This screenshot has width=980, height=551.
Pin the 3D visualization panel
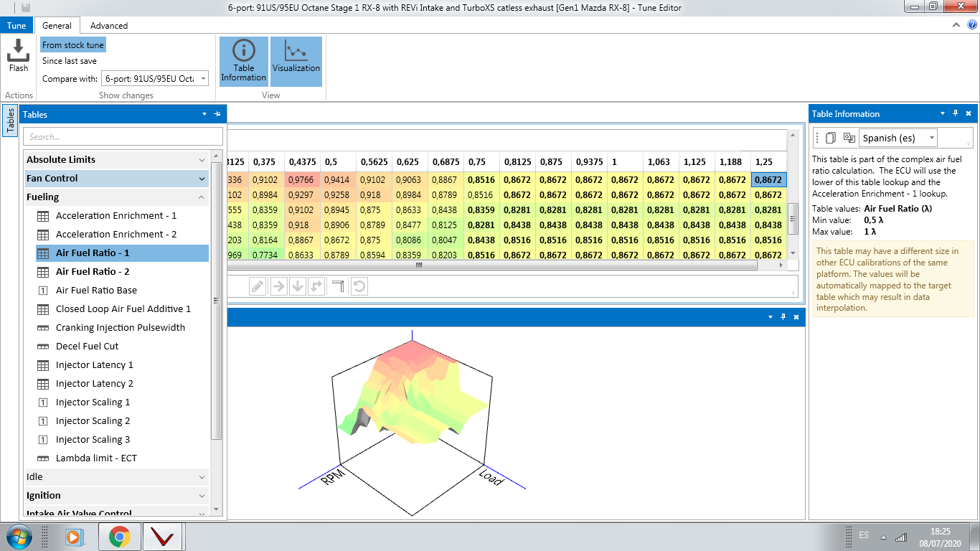(x=783, y=316)
